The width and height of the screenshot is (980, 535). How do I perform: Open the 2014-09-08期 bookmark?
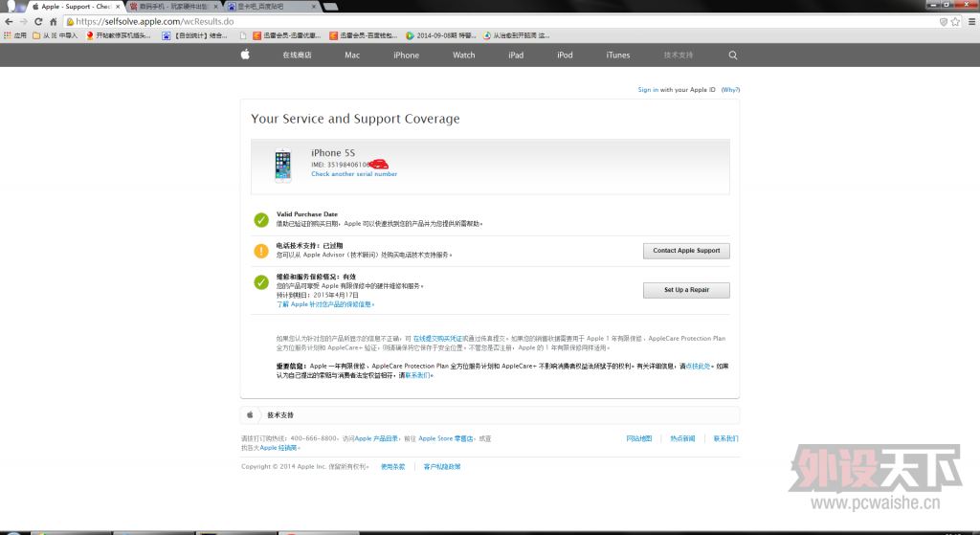click(441, 35)
